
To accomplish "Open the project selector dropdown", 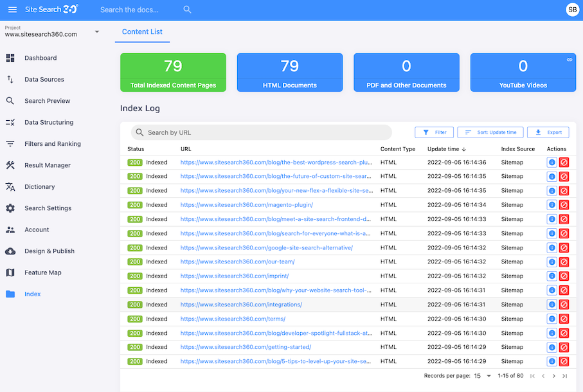I will coord(97,32).
